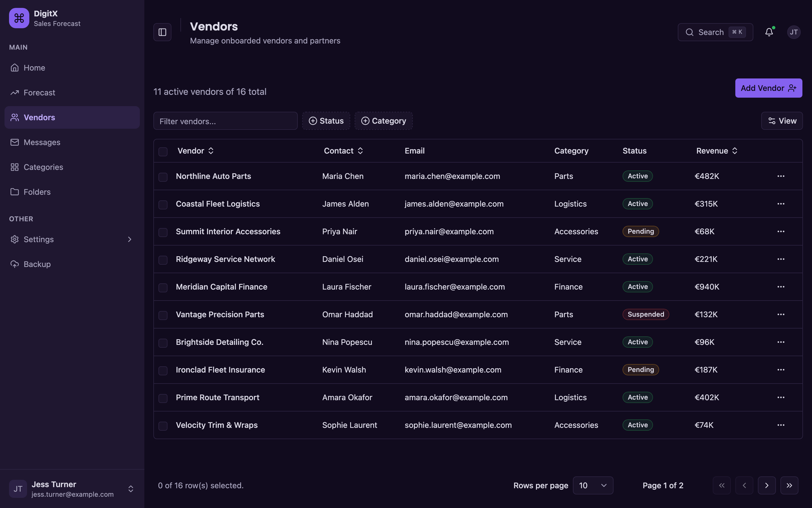Open Folders in sidebar
Screen dimensions: 812x508
click(72, 192)
